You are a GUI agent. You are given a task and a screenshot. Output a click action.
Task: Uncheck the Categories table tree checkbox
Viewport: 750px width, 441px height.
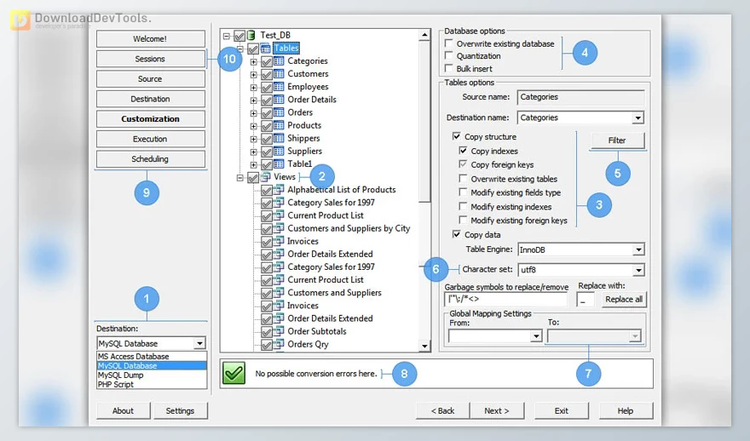coord(266,61)
